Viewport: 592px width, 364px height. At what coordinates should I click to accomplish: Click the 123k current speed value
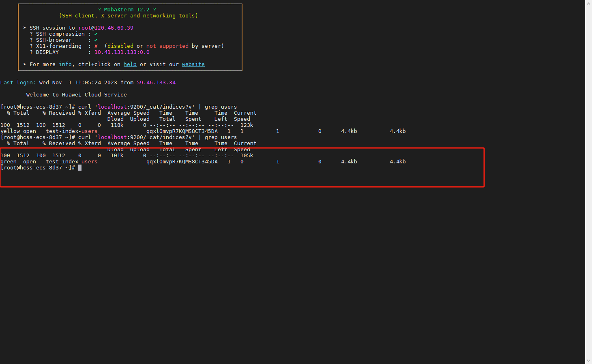247,125
